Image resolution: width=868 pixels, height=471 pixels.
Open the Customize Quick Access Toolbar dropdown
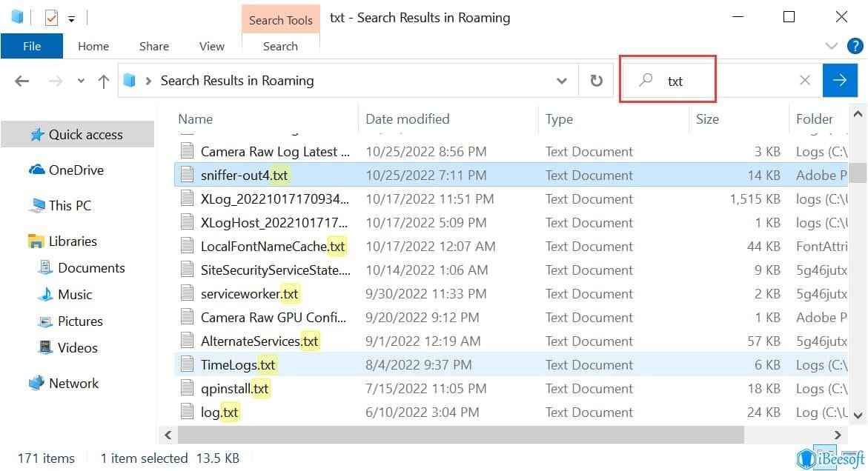click(x=71, y=17)
